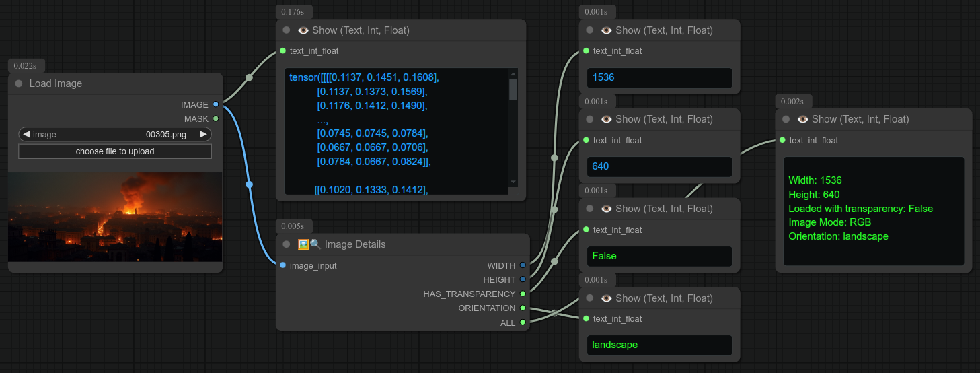Click the burning city image preview thumbnail

pyautogui.click(x=114, y=217)
